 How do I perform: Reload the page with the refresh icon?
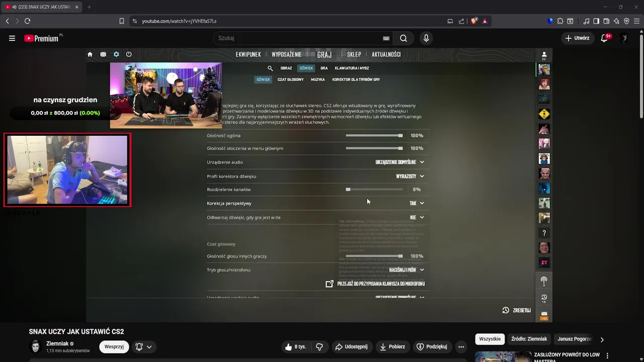27,21
